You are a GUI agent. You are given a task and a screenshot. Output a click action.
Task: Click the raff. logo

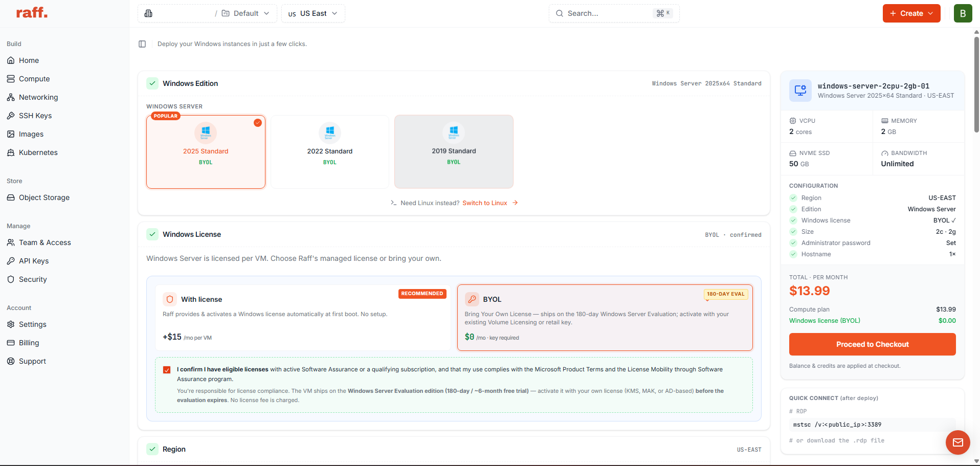click(32, 13)
